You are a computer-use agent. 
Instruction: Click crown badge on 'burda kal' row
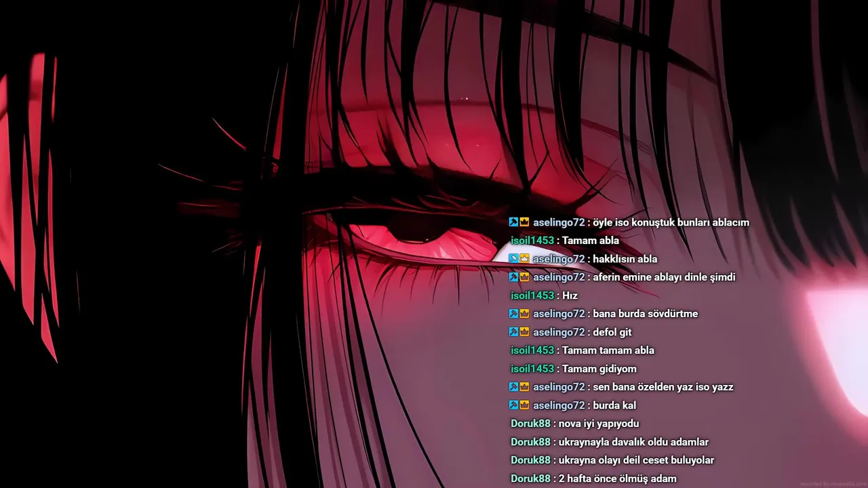[524, 405]
